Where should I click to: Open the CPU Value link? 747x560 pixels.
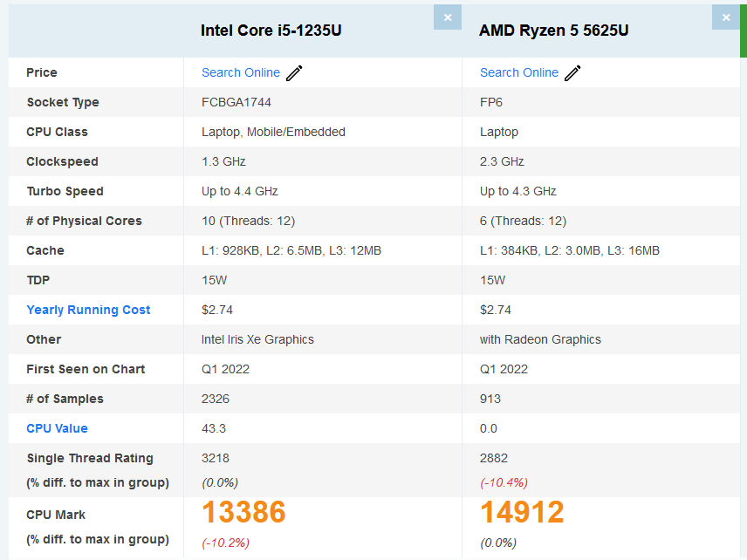click(x=57, y=428)
